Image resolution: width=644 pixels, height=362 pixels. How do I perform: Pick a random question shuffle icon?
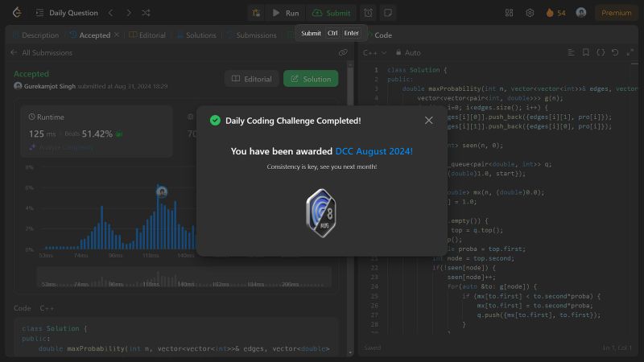pyautogui.click(x=146, y=13)
